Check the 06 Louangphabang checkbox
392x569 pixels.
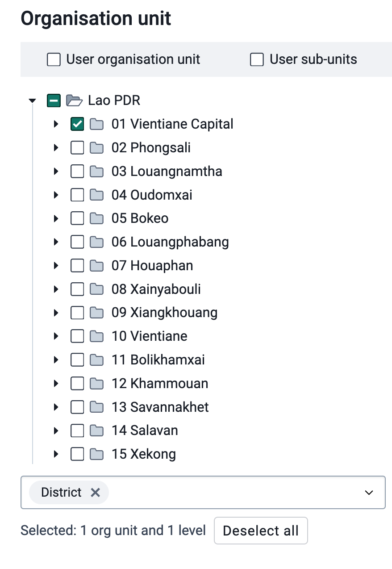(77, 242)
